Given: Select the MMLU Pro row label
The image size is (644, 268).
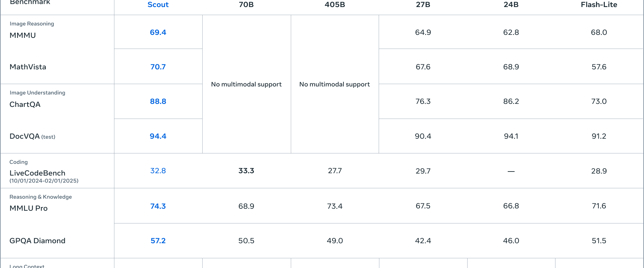Looking at the screenshot, I should 29,208.
